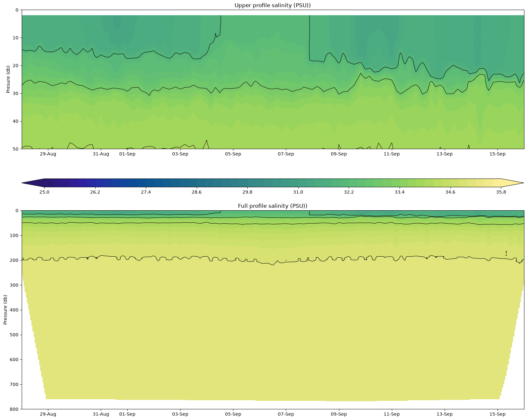Click the Pressure (db) label of the upper plot
Image resolution: width=527 pixels, height=420 pixels.
point(8,79)
